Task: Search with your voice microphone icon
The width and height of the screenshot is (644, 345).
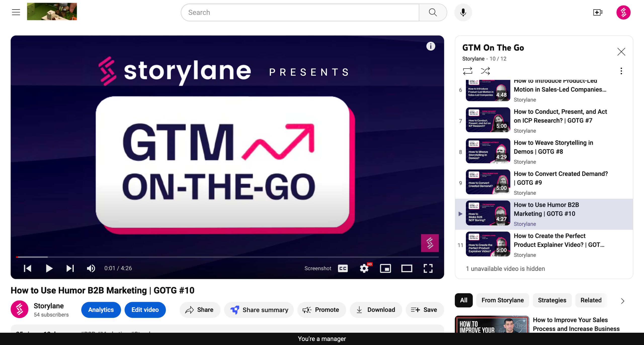Action: pyautogui.click(x=463, y=12)
